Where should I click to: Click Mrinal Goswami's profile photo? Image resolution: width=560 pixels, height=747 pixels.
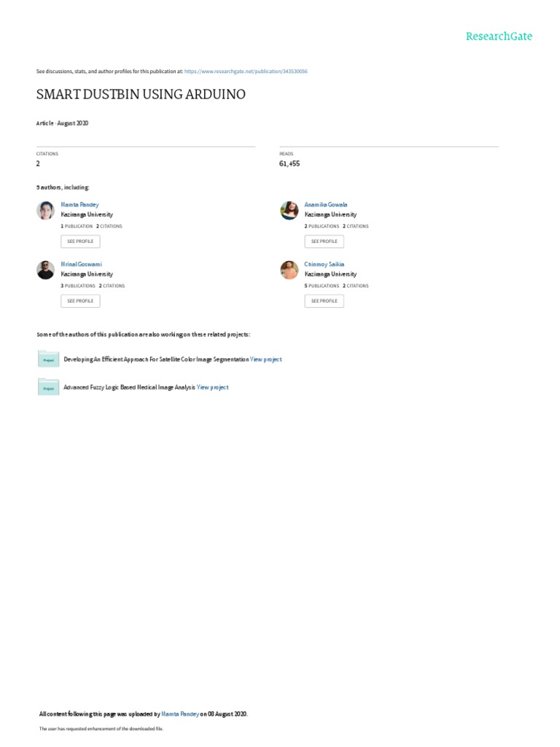point(46,270)
